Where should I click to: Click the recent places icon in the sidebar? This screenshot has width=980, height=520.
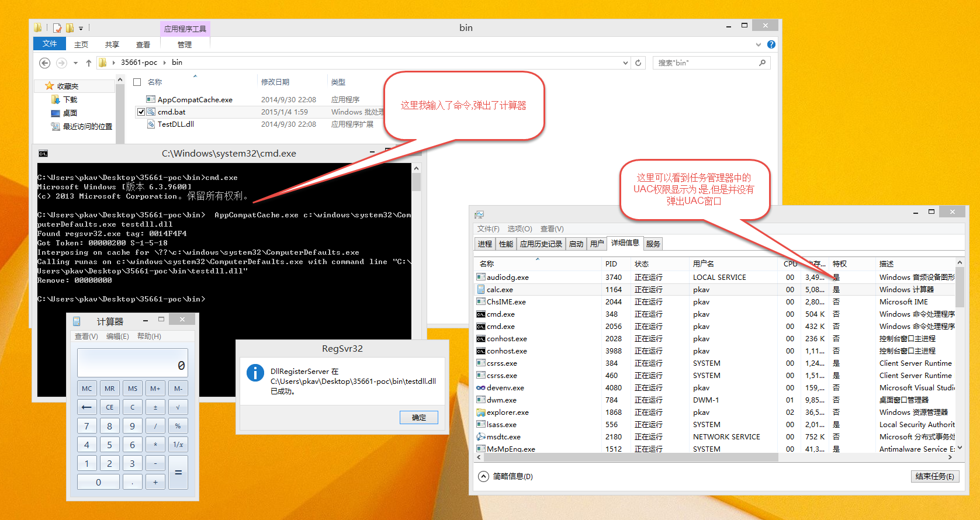[56, 126]
